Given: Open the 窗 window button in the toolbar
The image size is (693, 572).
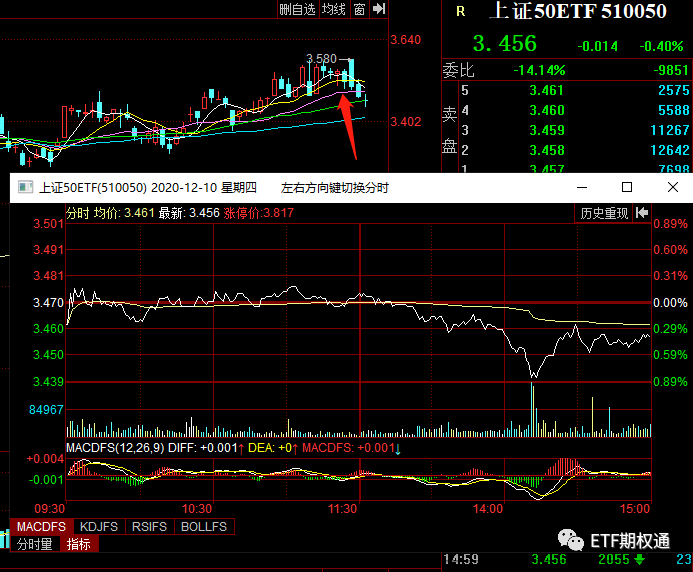Looking at the screenshot, I should point(359,9).
